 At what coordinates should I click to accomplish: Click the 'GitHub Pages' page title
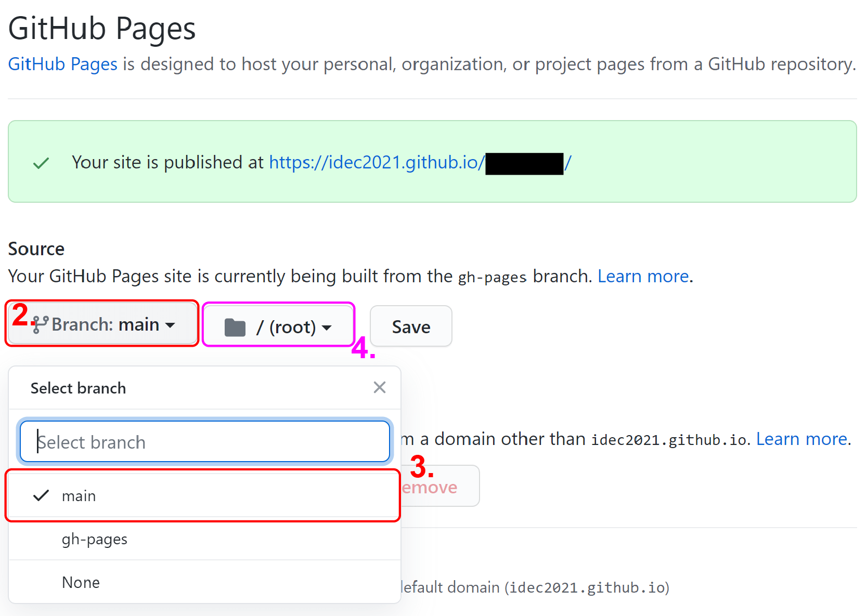[102, 28]
